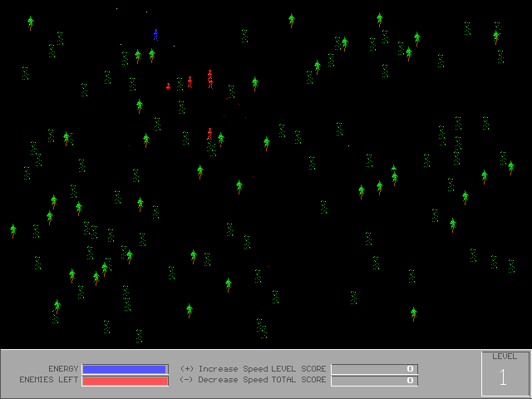Click the TOTAL SCORE value field
The width and height of the screenshot is (532, 399).
click(x=374, y=381)
